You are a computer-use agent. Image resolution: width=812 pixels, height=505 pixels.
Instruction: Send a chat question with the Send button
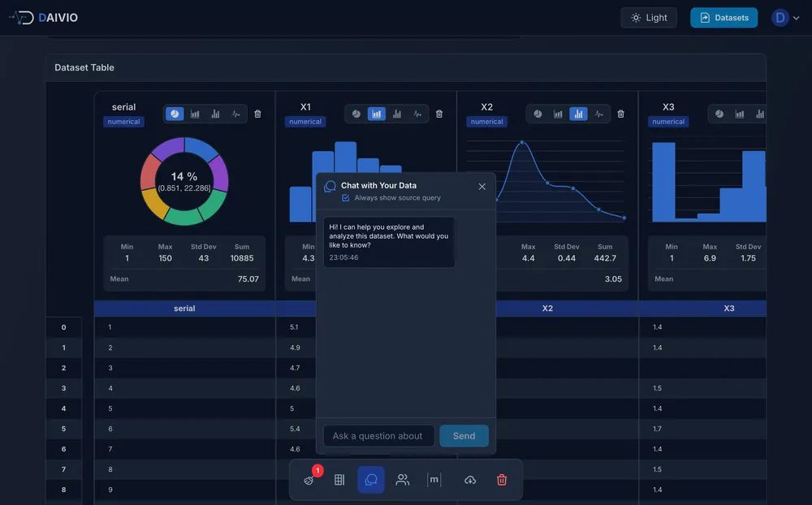(x=464, y=436)
